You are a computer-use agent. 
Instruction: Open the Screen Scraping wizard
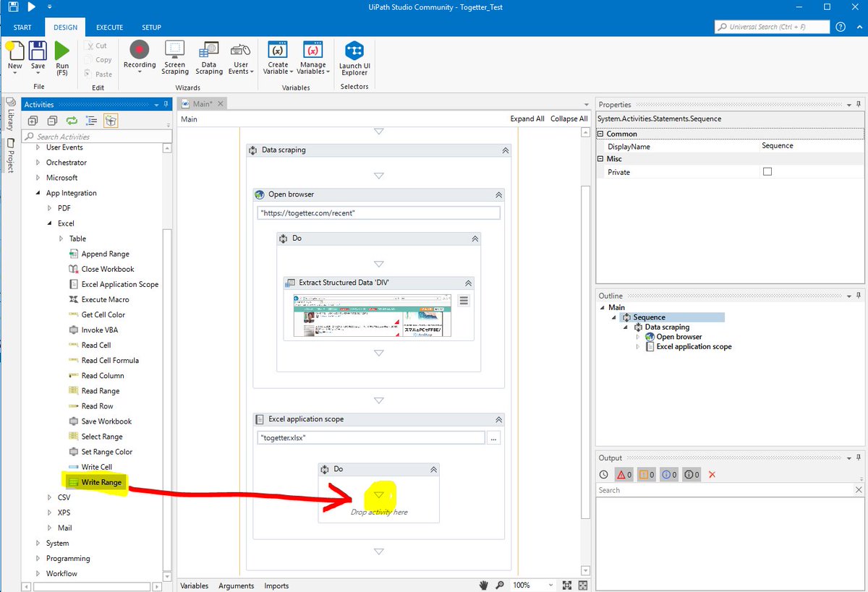(174, 49)
